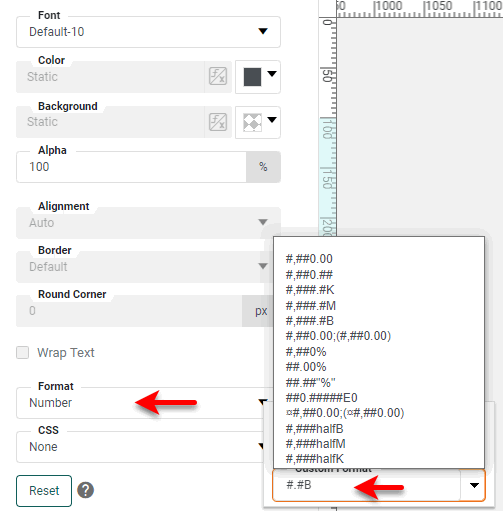Click the 50 mark on vertical ruler
The image size is (503, 511).
pos(327,76)
